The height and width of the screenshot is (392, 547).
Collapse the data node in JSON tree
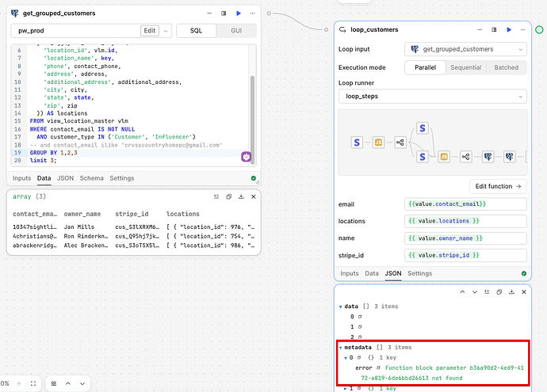340,306
